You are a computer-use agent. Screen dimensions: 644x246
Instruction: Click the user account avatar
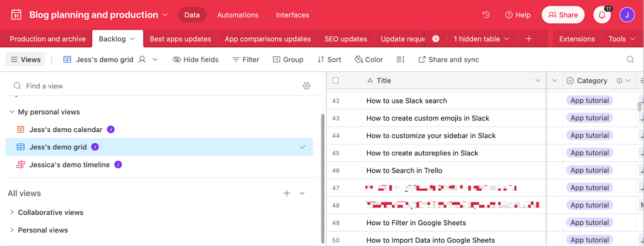[627, 15]
